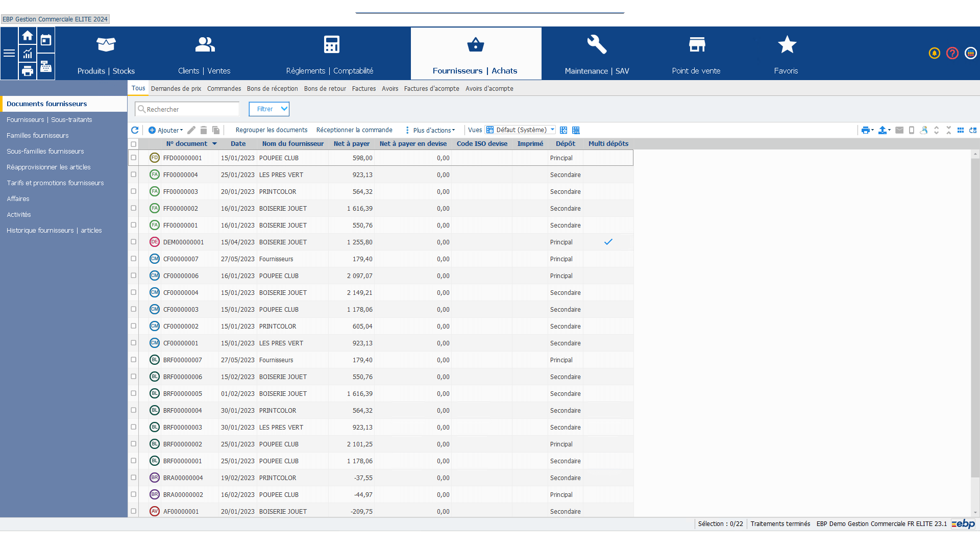Click the yellow notification bell icon
The width and height of the screenshot is (980, 551).
pos(934,53)
